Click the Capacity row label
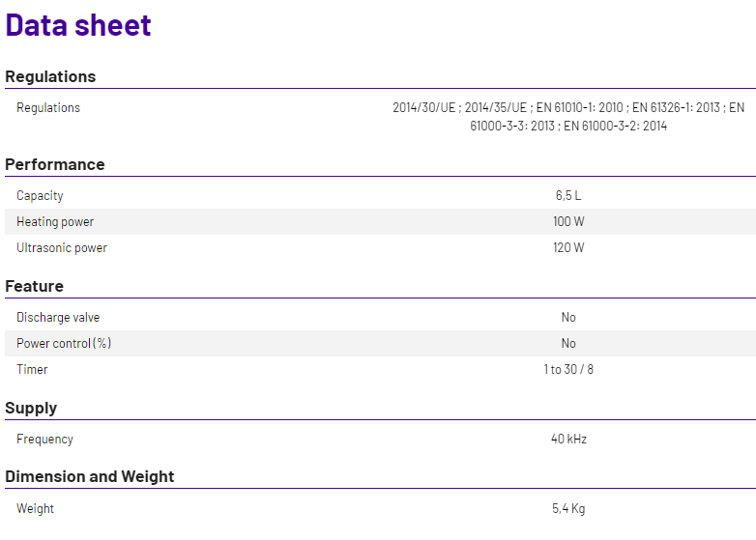This screenshot has width=756, height=540. 40,195
